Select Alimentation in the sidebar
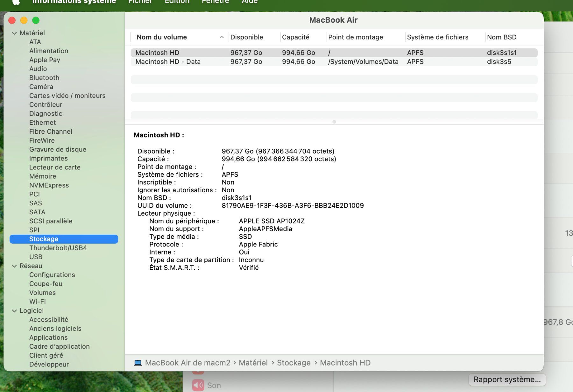 tap(49, 51)
